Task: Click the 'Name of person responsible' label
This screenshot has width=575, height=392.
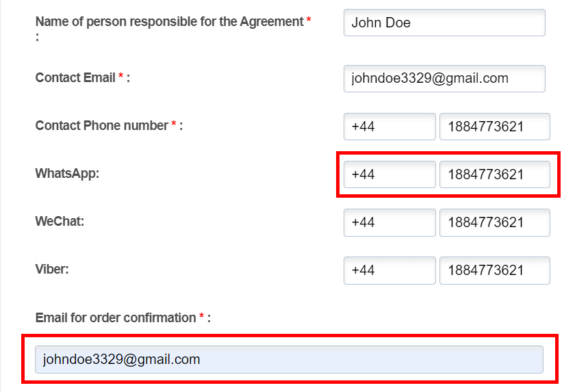Action: tap(169, 22)
